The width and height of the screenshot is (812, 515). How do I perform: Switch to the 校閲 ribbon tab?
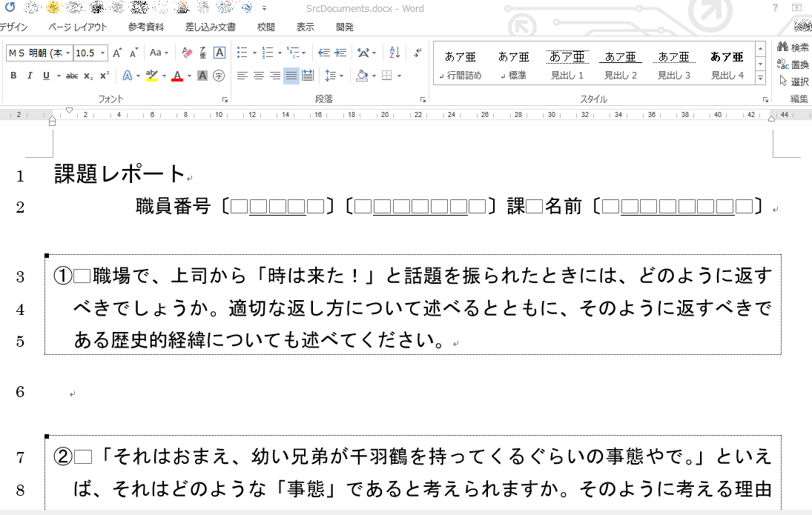265,27
